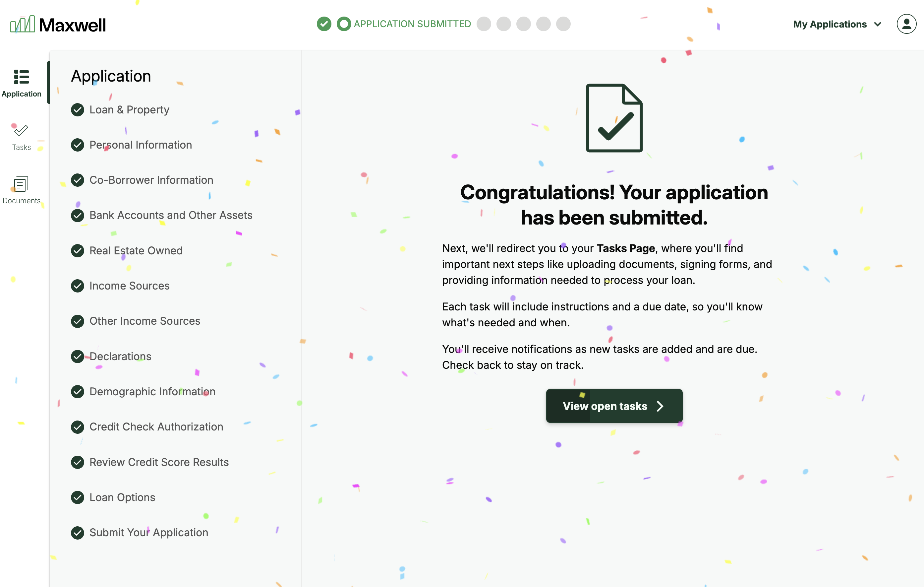Open the Personal Information section
Screen dimensions: 924x587
point(141,145)
